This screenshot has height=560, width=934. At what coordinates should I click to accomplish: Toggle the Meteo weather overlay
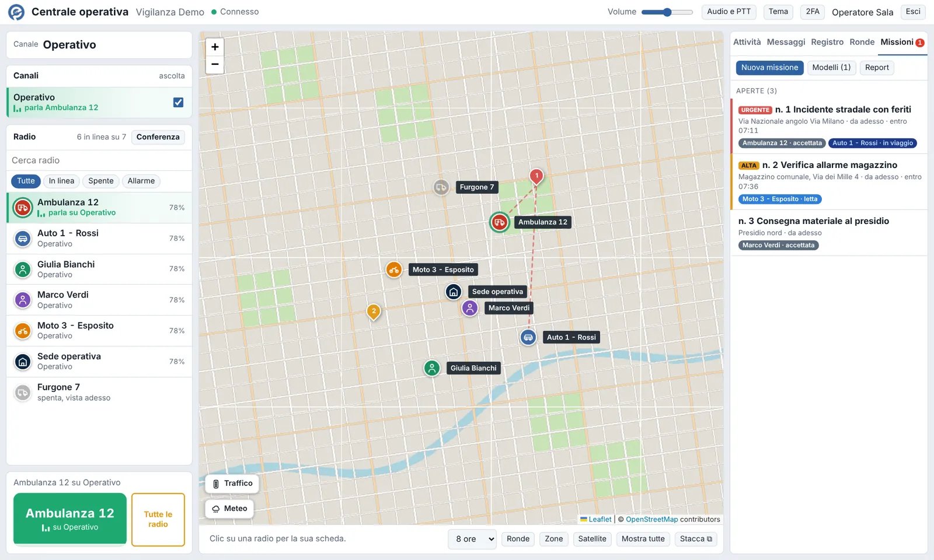point(230,509)
